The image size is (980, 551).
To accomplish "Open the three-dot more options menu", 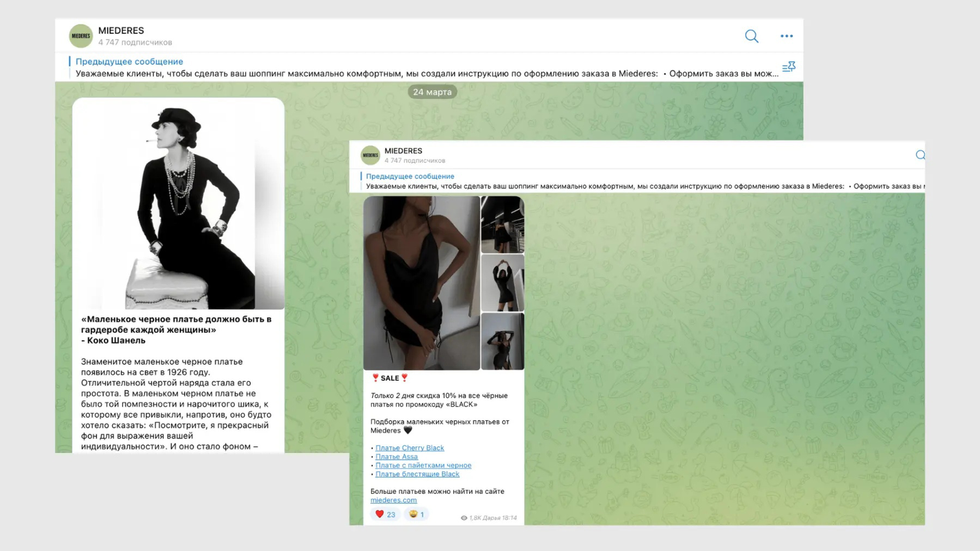I will click(786, 36).
